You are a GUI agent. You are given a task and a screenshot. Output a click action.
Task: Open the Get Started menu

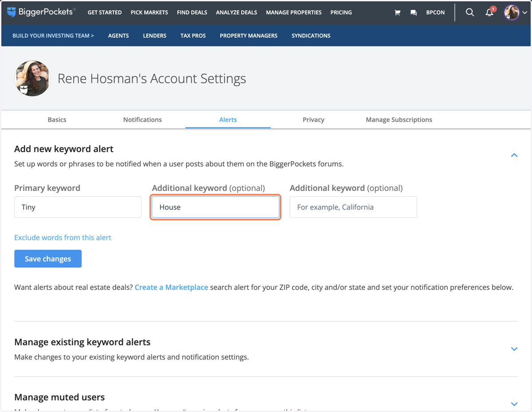tap(105, 12)
